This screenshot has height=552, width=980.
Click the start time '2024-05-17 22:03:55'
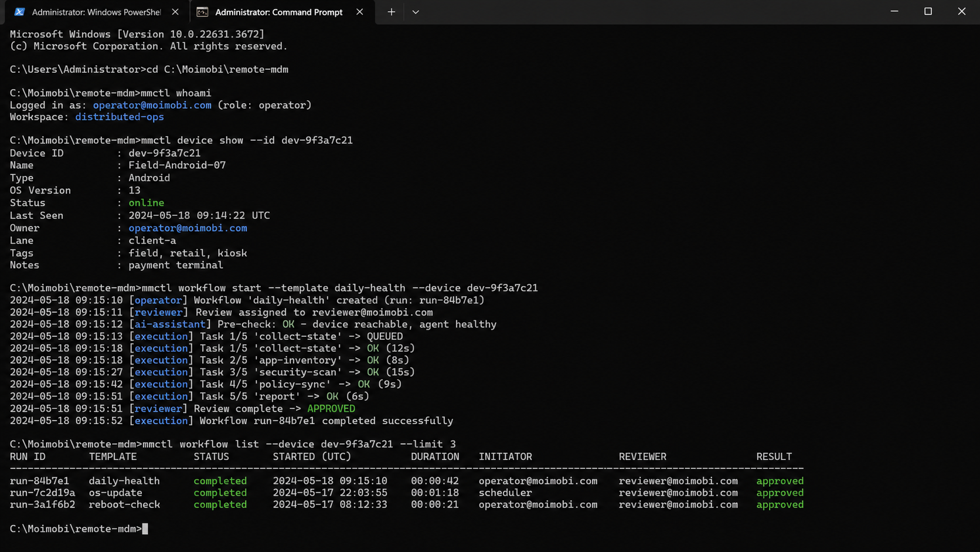330,493
